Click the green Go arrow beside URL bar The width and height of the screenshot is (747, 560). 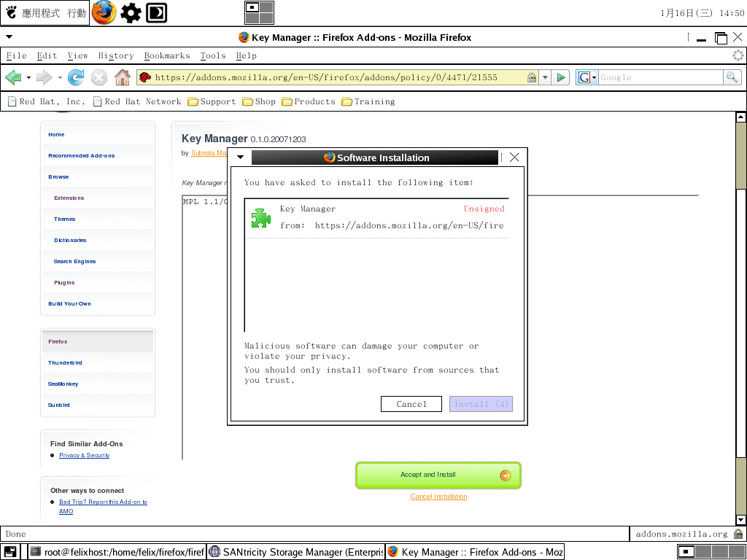(x=561, y=77)
